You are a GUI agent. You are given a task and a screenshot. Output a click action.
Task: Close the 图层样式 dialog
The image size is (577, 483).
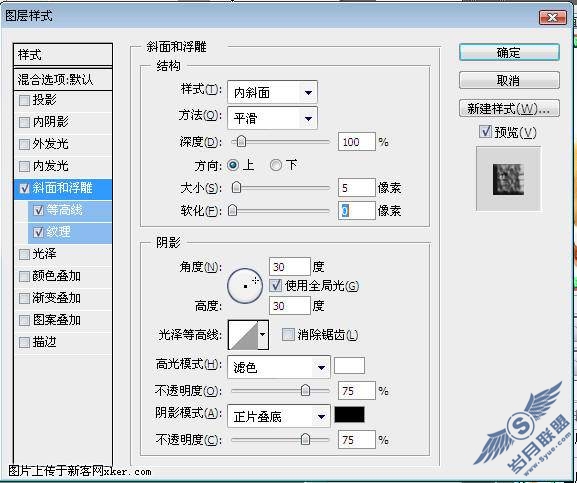click(x=552, y=17)
